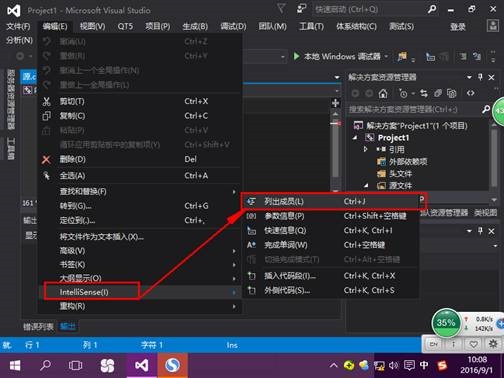
Task: Click the Task View icon on taskbar
Action: (x=75, y=366)
